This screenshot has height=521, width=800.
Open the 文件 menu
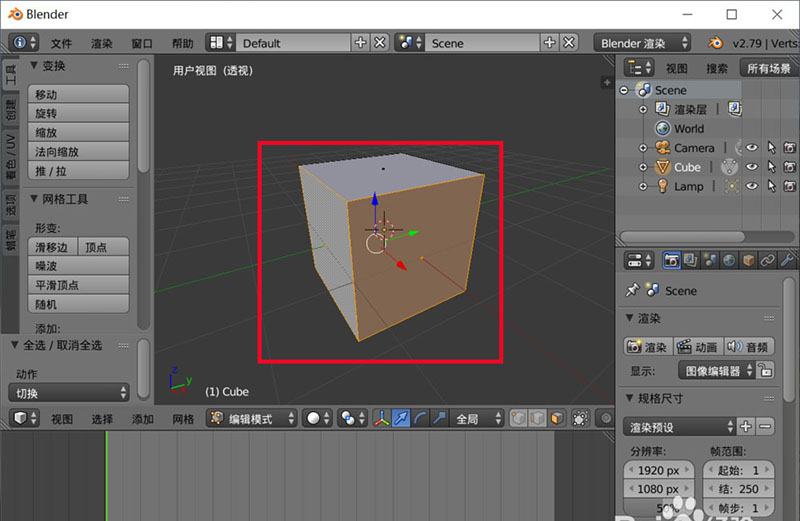click(x=62, y=43)
